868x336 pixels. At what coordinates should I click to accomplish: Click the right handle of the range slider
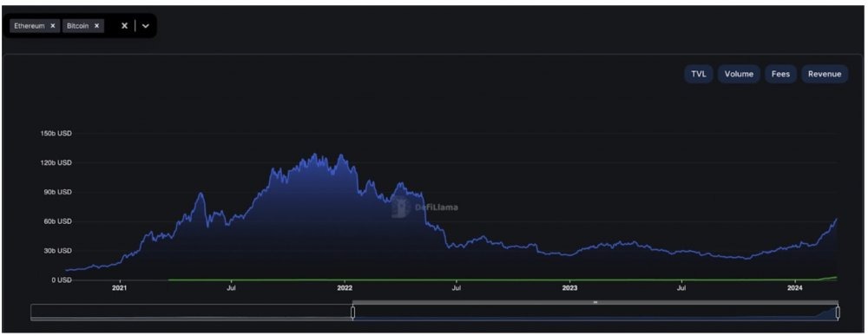point(838,313)
